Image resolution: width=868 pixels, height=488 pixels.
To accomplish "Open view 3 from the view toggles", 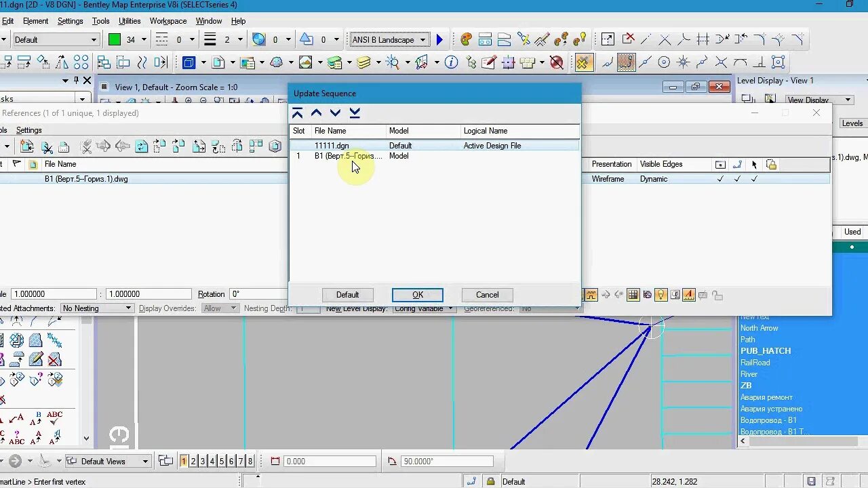I will pos(202,461).
